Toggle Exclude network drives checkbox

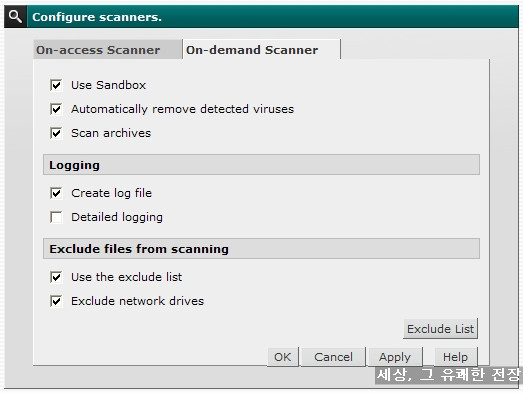56,301
